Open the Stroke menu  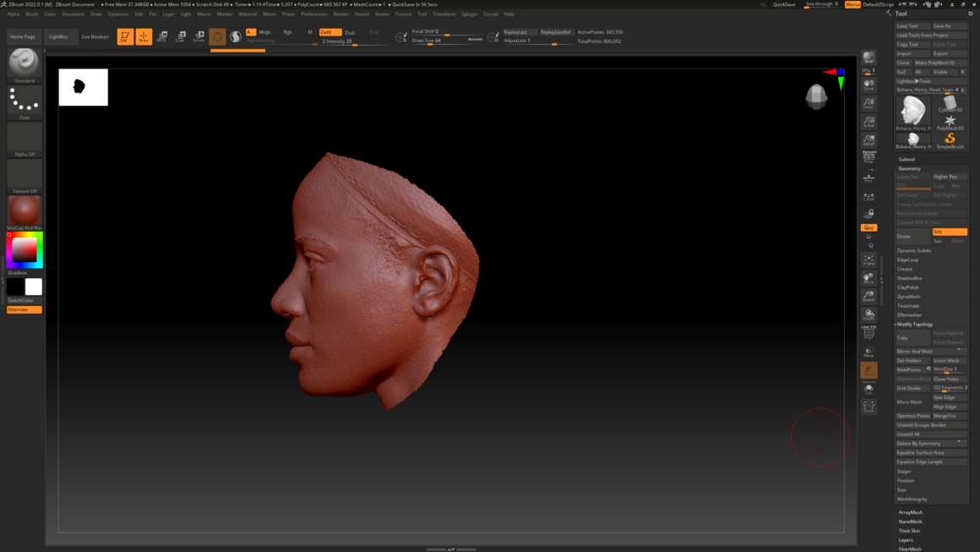[382, 14]
